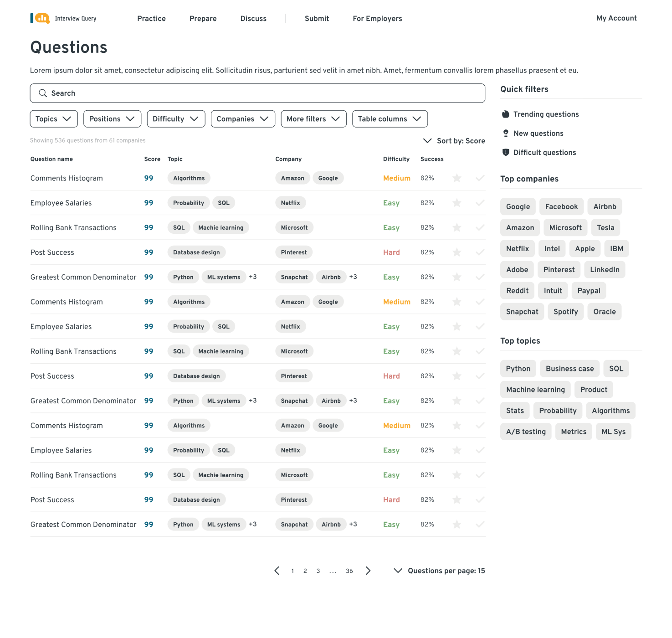Jump to page 2 in pagination

click(x=305, y=571)
